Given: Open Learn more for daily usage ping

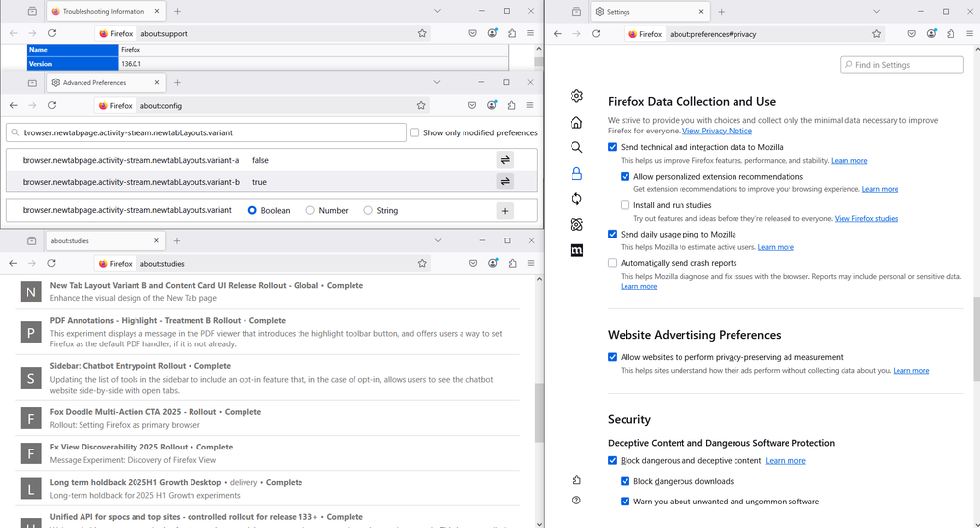Looking at the screenshot, I should pyautogui.click(x=776, y=247).
